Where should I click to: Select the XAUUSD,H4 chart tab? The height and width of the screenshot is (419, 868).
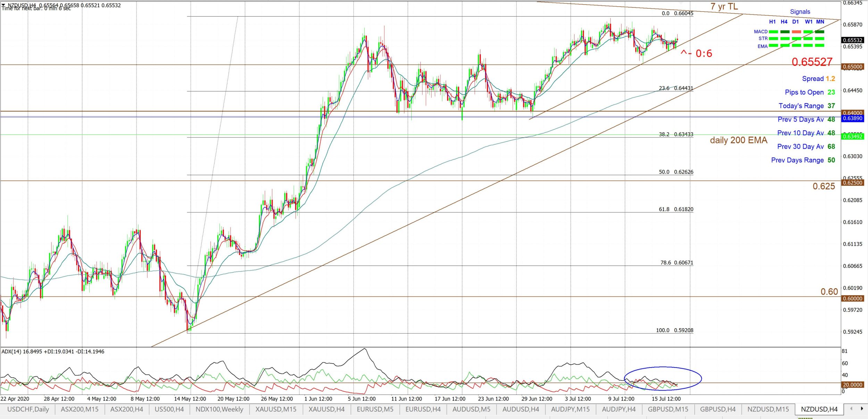327,409
